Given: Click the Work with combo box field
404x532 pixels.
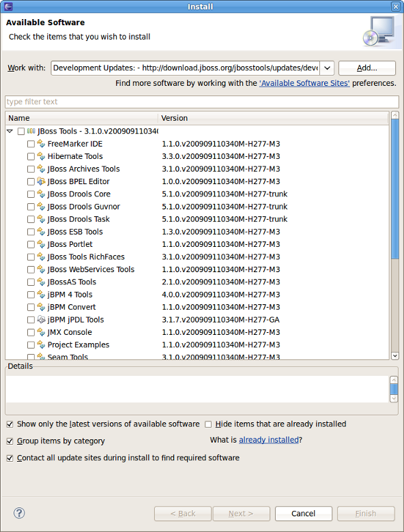Looking at the screenshot, I should 186,68.
